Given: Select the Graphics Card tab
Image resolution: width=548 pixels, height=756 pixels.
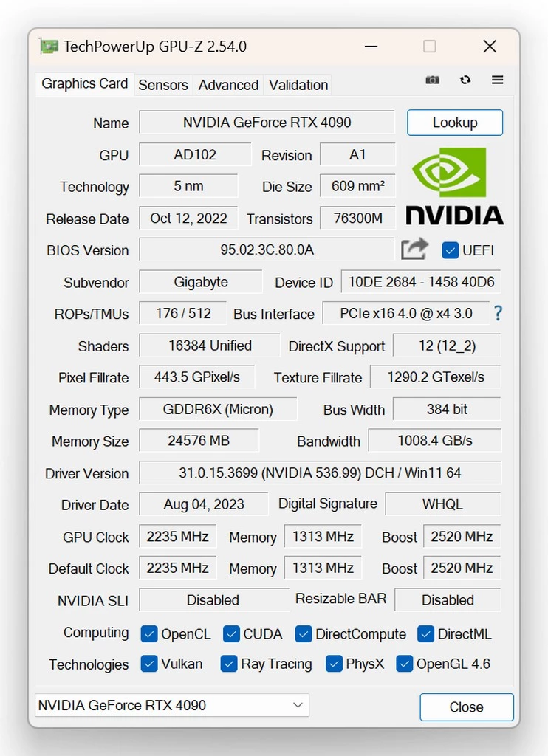Looking at the screenshot, I should click(84, 84).
